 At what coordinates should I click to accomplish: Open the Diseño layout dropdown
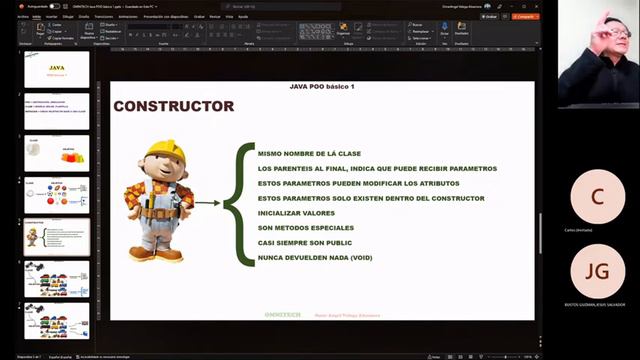point(109,25)
